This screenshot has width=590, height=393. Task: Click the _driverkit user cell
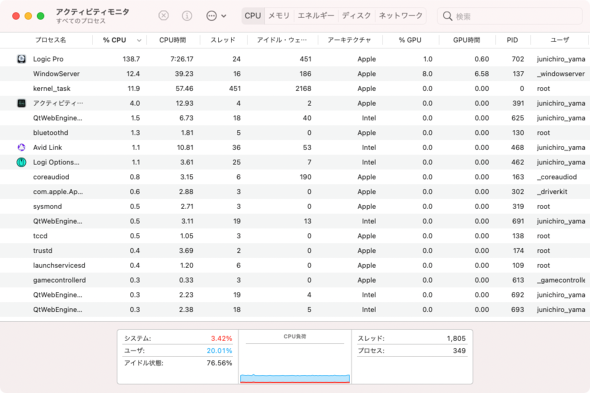(x=552, y=192)
